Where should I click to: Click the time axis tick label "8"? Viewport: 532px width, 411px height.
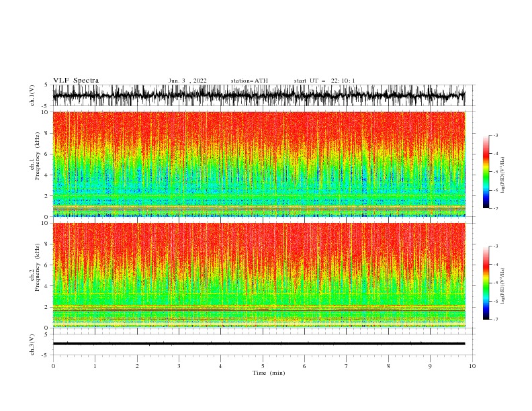coord(388,366)
